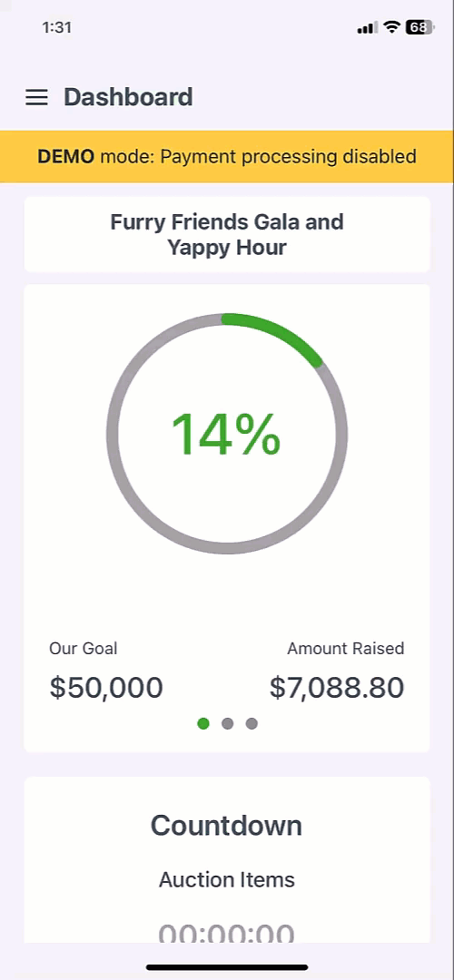Tap the battery level indicator
454x980 pixels.
(x=419, y=27)
